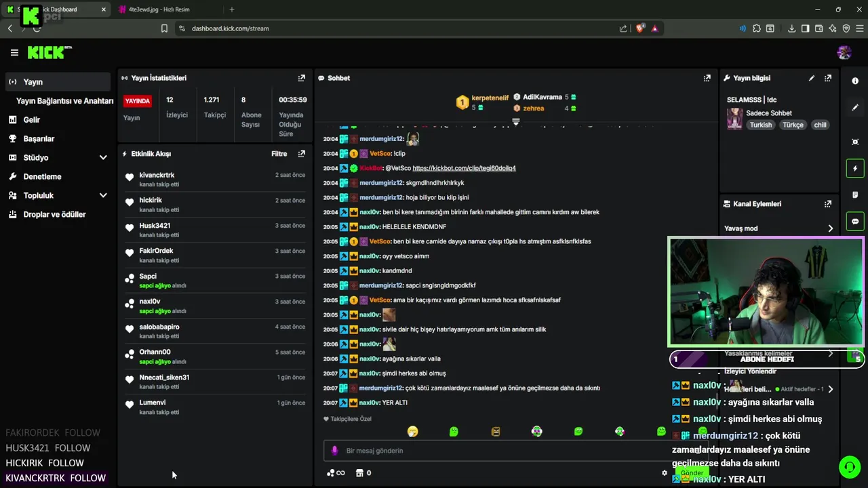Open the user profile avatar menu
The height and width of the screenshot is (488, 868).
tap(844, 52)
